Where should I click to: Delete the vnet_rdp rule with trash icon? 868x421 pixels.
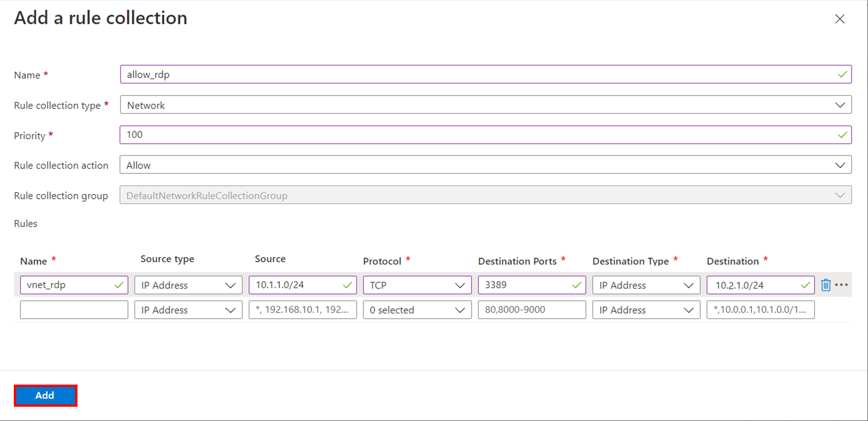point(826,285)
